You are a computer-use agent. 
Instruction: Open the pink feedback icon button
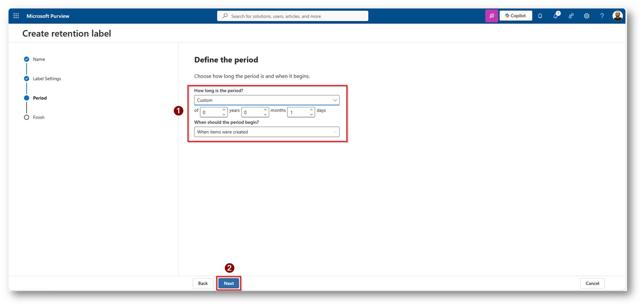point(491,16)
